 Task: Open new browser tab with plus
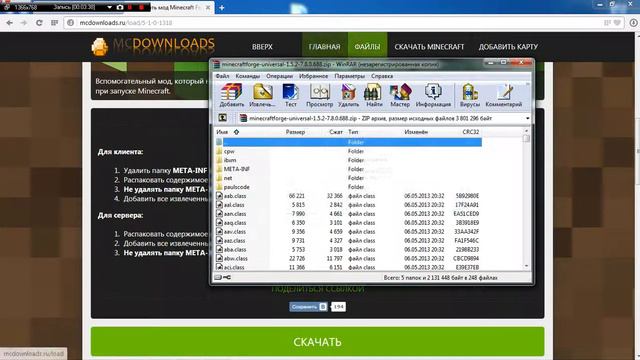click(222, 7)
